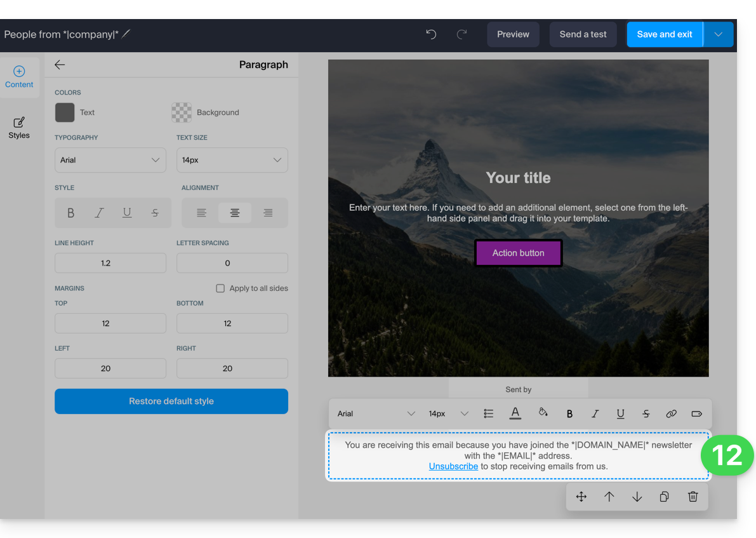Screen dimensions: 756x538
Task: Move the block down with arrow
Action: click(637, 497)
